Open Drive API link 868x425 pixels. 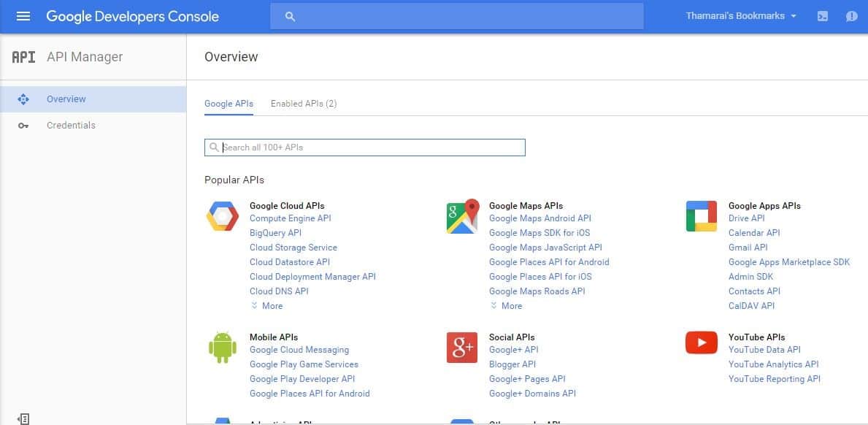(747, 218)
